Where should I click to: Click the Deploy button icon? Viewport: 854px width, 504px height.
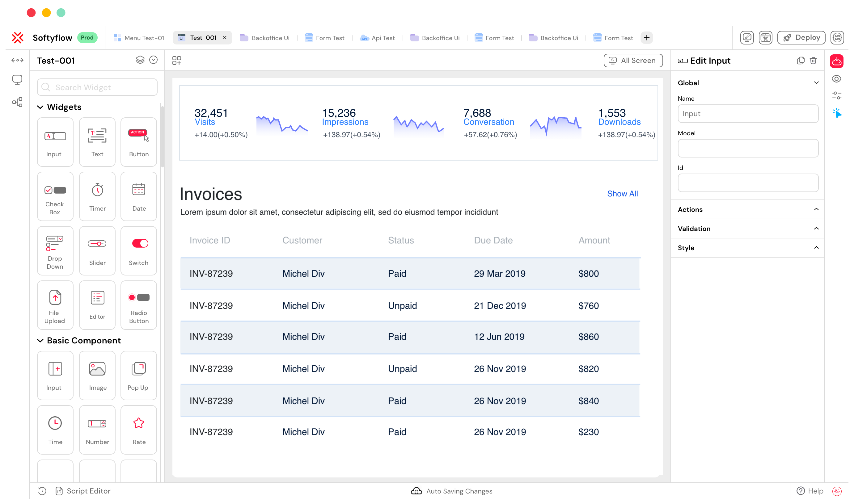click(788, 37)
